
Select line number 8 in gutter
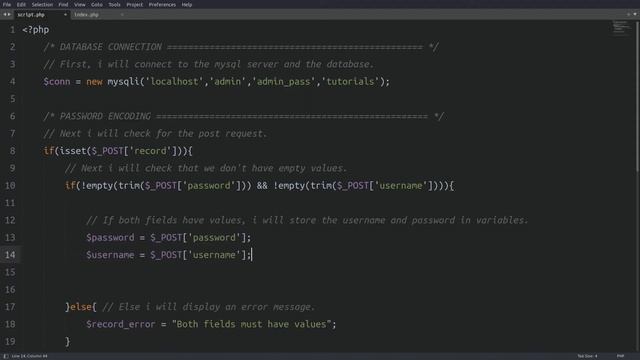click(x=12, y=151)
